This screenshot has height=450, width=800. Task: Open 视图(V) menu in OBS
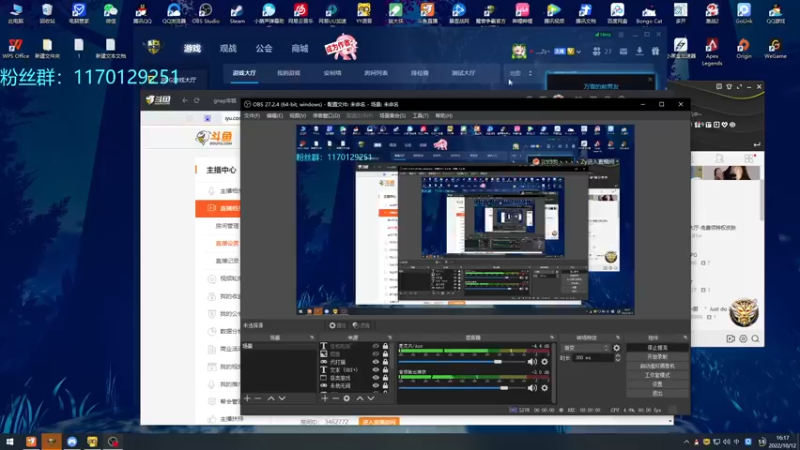297,116
